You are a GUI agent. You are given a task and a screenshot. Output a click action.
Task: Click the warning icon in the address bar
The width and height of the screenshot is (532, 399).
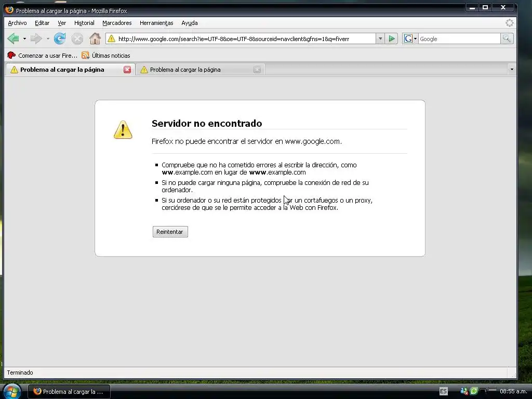[x=111, y=38]
